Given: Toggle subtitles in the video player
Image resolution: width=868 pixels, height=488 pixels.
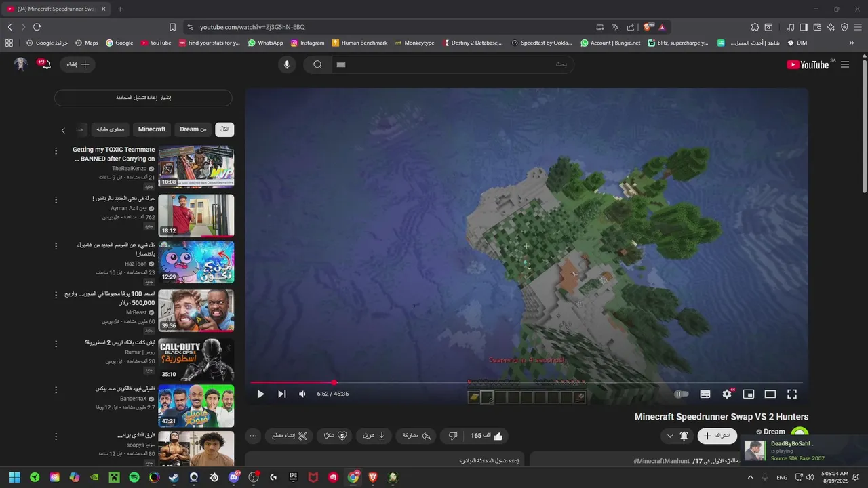Looking at the screenshot, I should click(705, 394).
